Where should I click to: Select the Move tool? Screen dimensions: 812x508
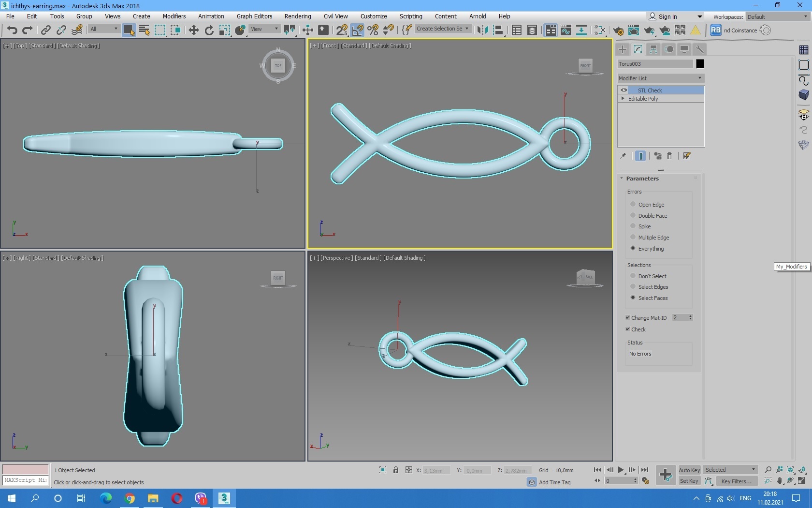pos(193,30)
